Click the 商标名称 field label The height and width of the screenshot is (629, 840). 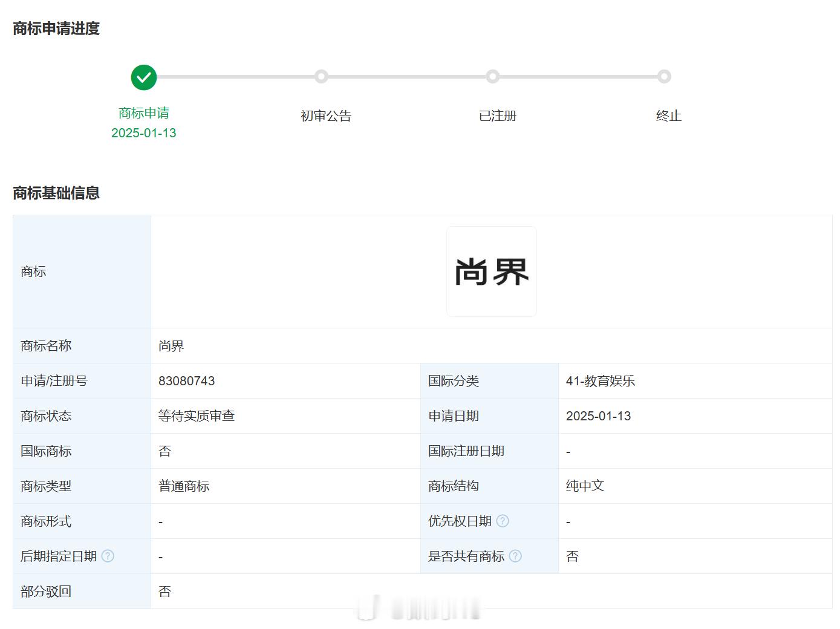pyautogui.click(x=46, y=346)
